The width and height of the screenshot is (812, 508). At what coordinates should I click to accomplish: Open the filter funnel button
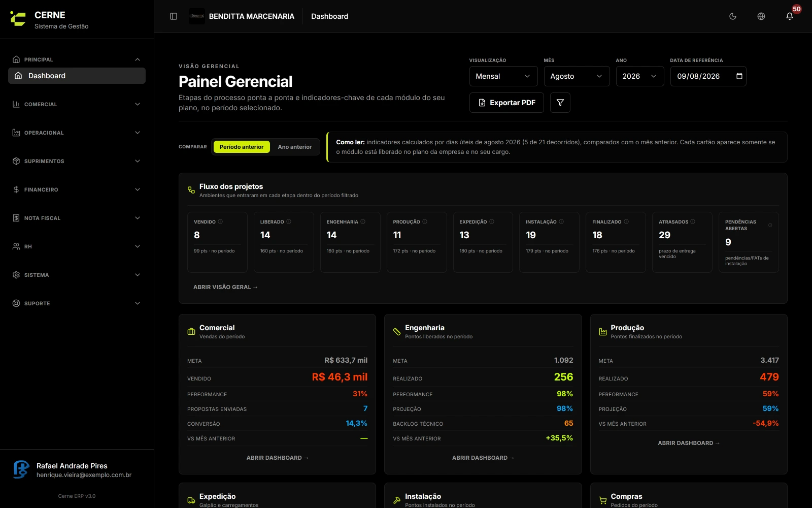tap(560, 103)
